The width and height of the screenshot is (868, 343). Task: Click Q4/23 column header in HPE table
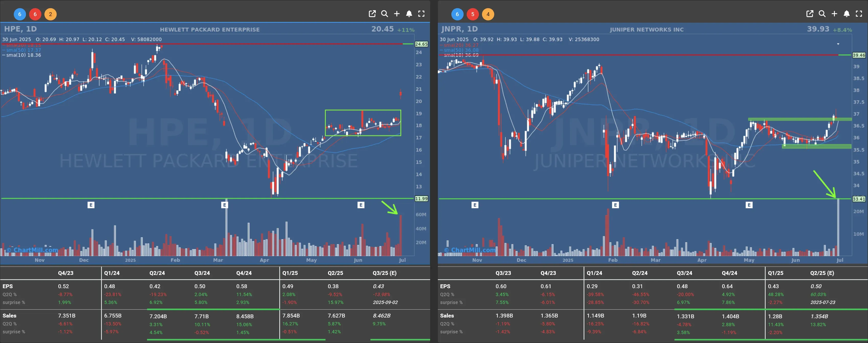click(65, 273)
